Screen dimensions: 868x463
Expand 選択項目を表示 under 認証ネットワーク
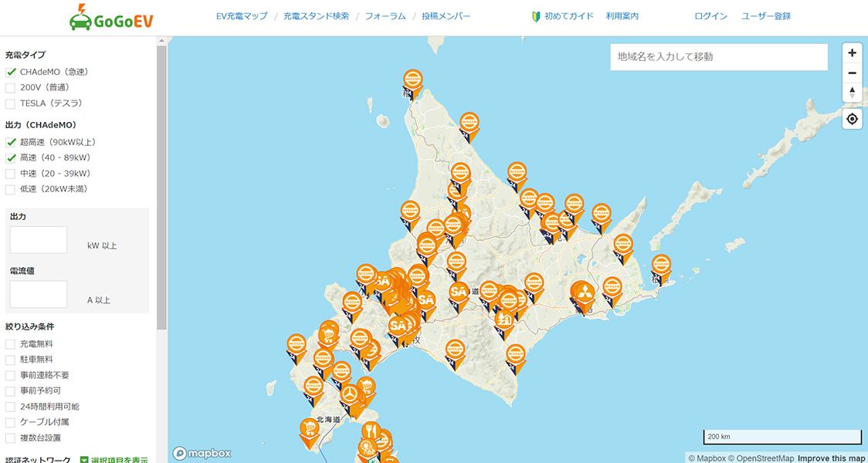114,460
